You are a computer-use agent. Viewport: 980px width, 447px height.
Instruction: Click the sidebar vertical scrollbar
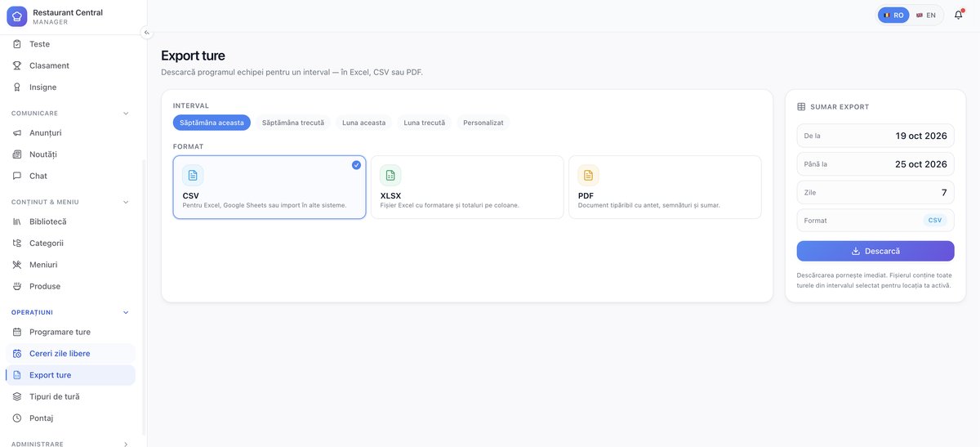[145, 297]
